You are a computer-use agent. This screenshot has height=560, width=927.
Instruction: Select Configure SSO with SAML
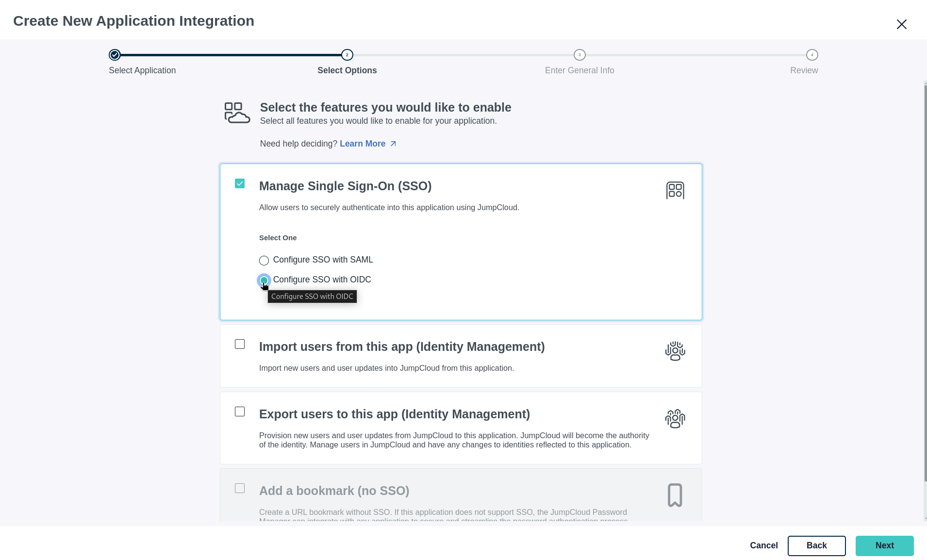tap(264, 260)
